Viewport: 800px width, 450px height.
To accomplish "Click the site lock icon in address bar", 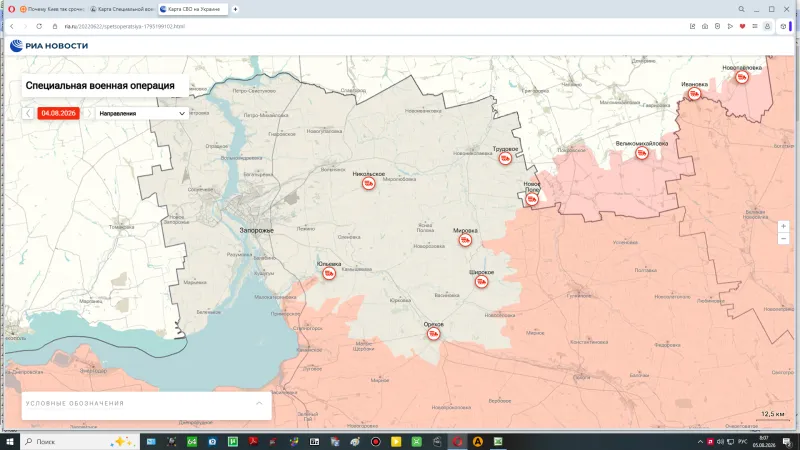I will [x=55, y=26].
